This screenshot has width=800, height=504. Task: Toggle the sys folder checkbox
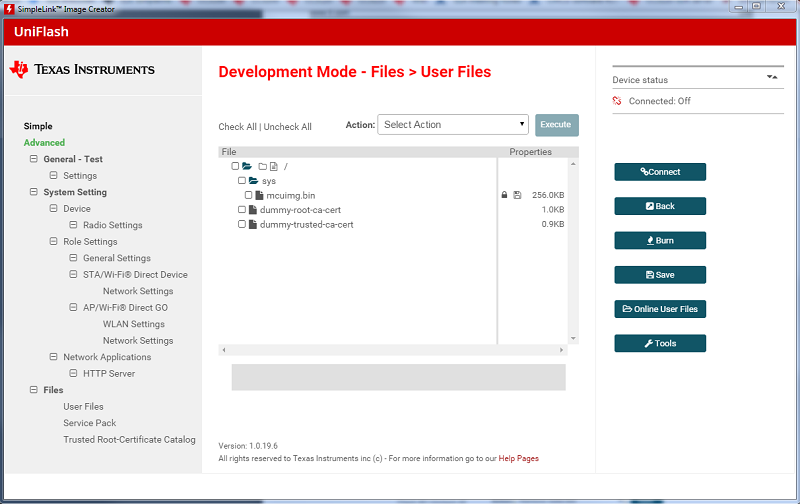(242, 181)
